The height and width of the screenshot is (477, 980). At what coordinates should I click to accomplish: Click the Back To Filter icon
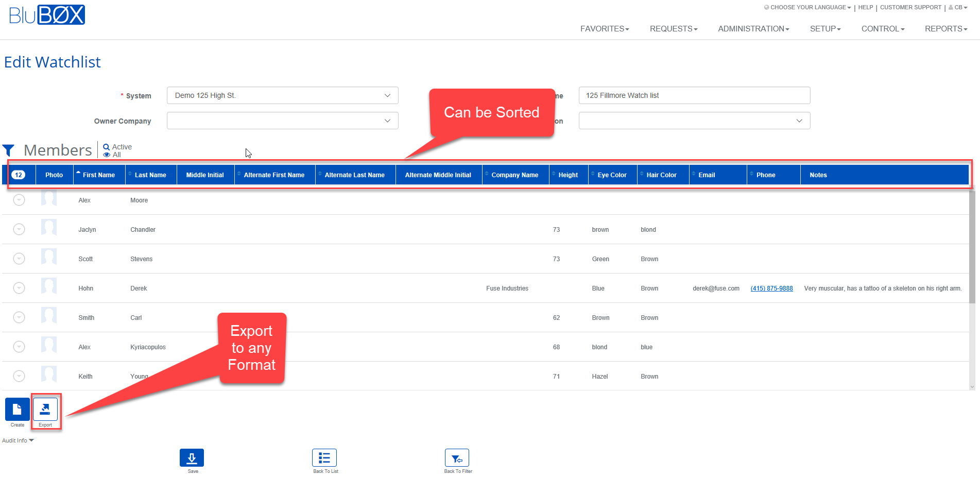(x=457, y=457)
